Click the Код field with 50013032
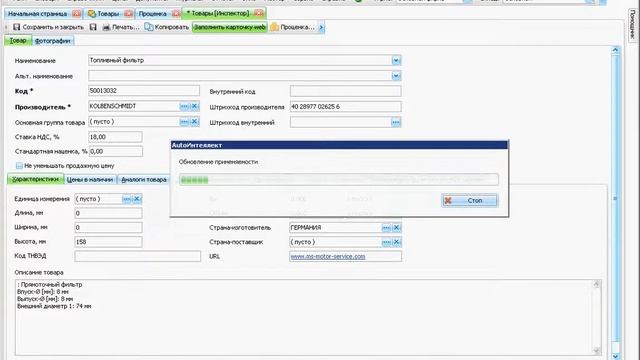 (144, 91)
